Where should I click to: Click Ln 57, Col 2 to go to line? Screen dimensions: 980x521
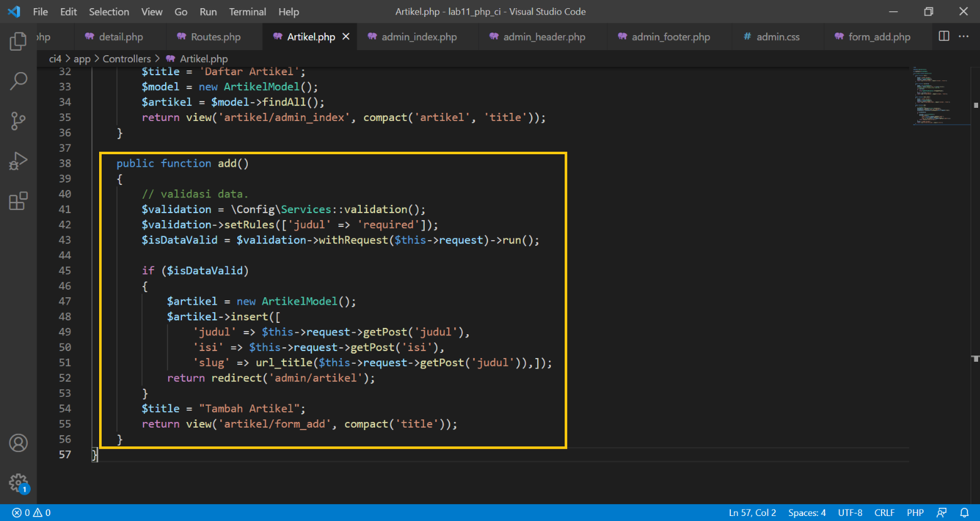click(x=752, y=512)
